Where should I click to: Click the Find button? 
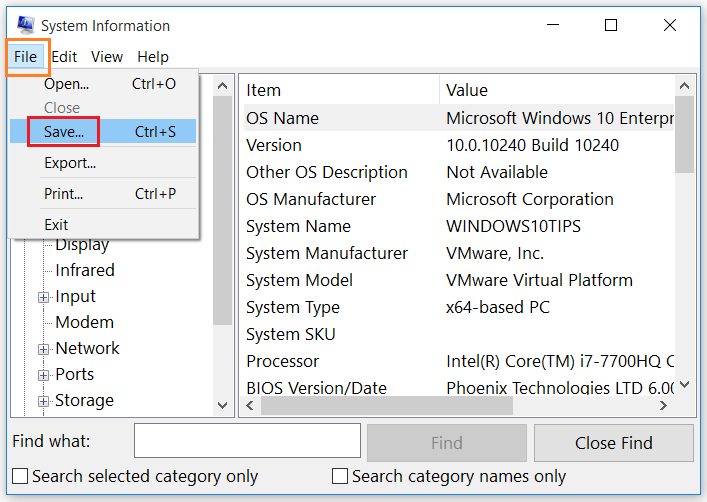point(447,443)
